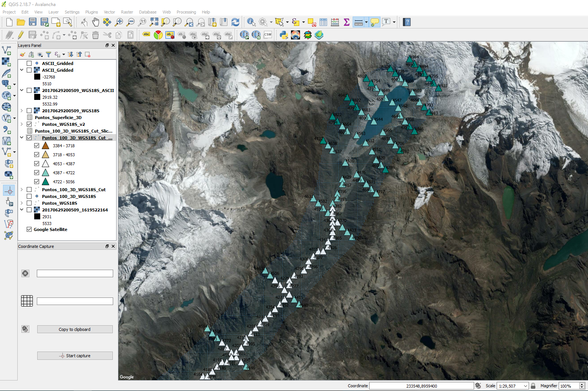The width and height of the screenshot is (588, 391).
Task: Open the Help question mark icon
Action: pyautogui.click(x=407, y=22)
